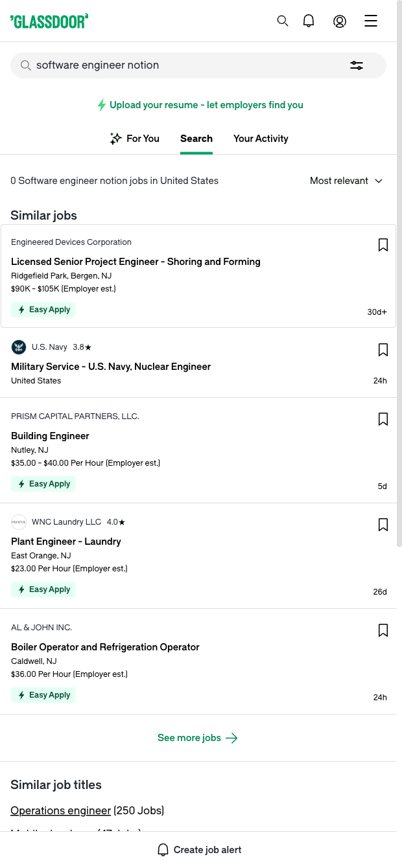The width and height of the screenshot is (402, 868).
Task: Save the Licensed Senior Project Engineer job
Action: pyautogui.click(x=383, y=245)
